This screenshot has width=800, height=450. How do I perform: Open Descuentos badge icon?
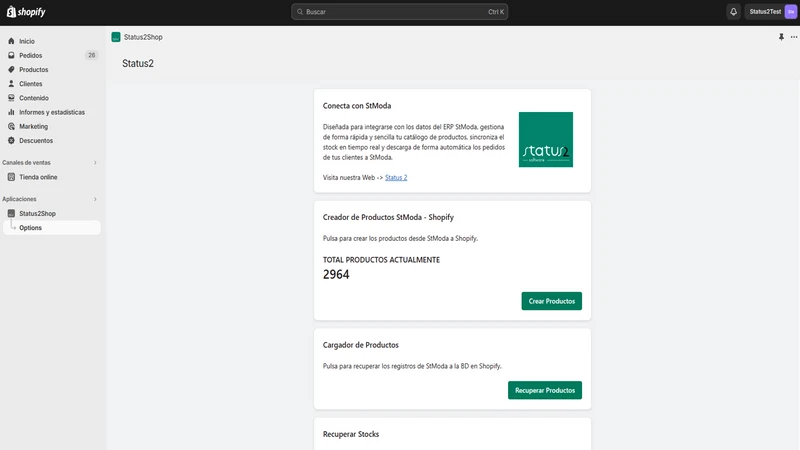11,141
